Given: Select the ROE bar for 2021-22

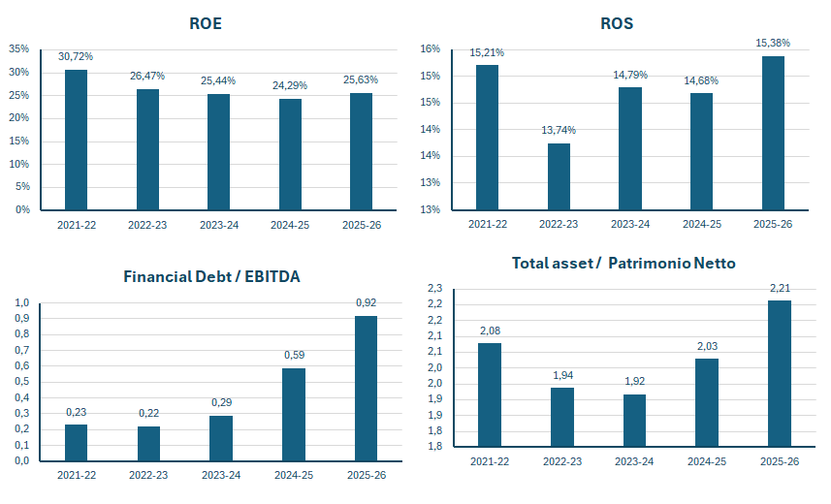Looking at the screenshot, I should [x=77, y=140].
